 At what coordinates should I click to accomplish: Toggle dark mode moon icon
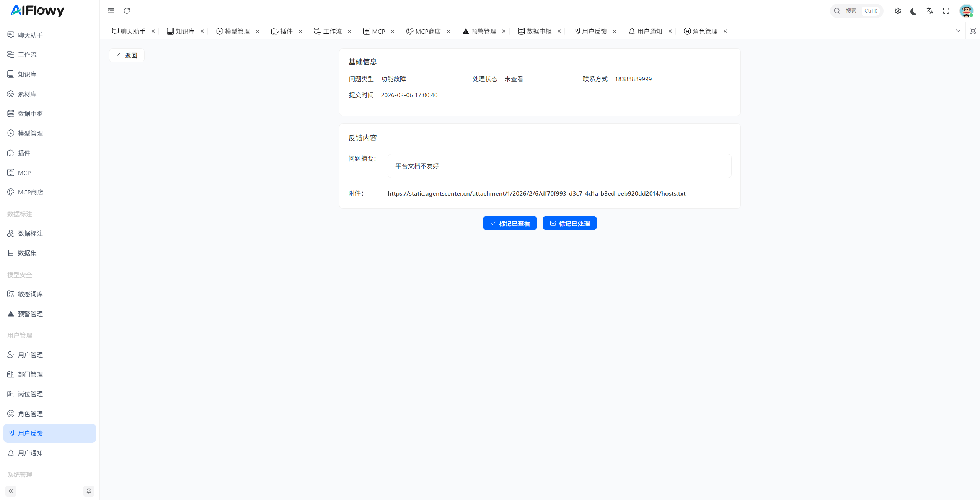[x=914, y=11]
